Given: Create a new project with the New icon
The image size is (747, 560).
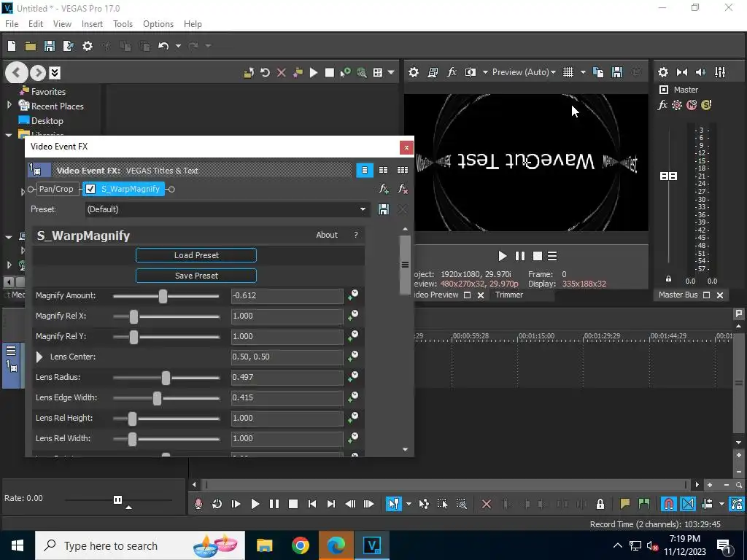Looking at the screenshot, I should click(x=12, y=46).
